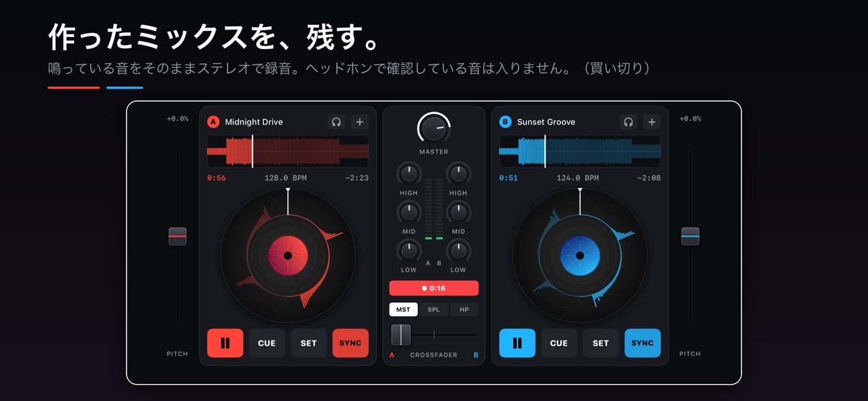868x401 pixels.
Task: Adjust channel B LOW EQ knob
Action: pyautogui.click(x=458, y=251)
